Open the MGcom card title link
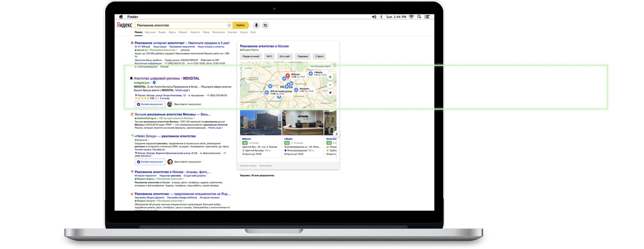 [246, 139]
